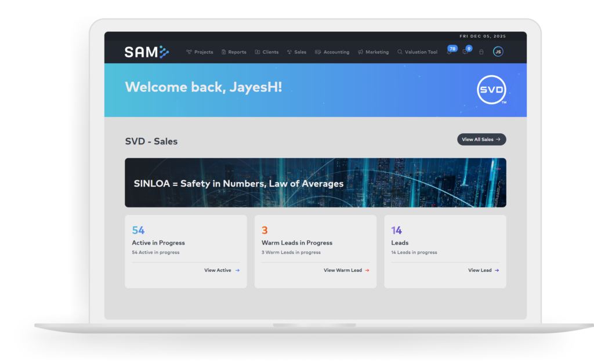
Task: Click the Welcome back, JayesH! greeting
Action: tap(204, 87)
